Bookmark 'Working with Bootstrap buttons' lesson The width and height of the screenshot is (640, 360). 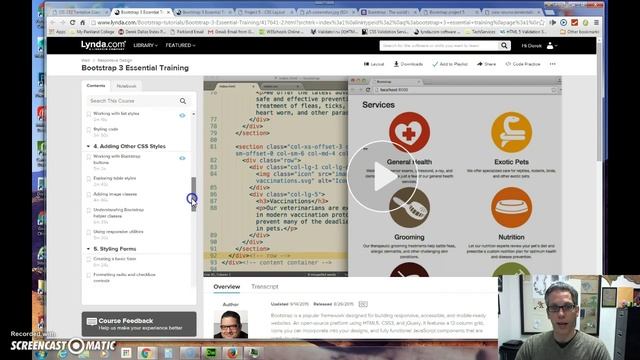[89, 157]
